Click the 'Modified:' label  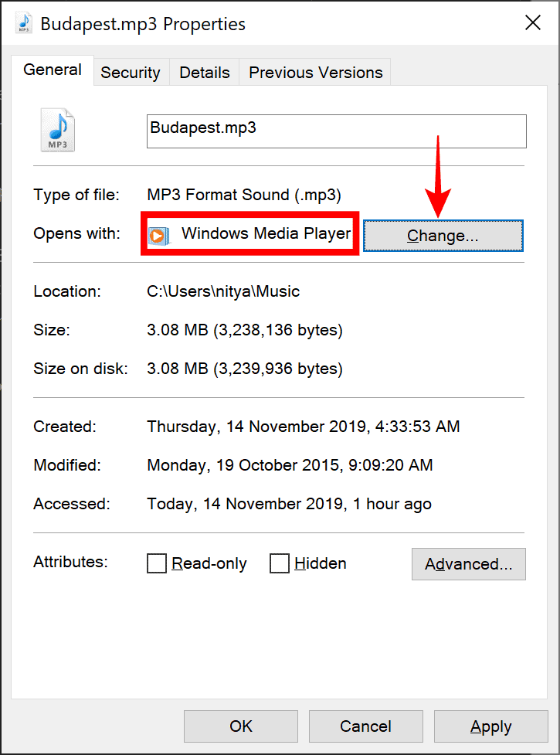pyautogui.click(x=67, y=465)
